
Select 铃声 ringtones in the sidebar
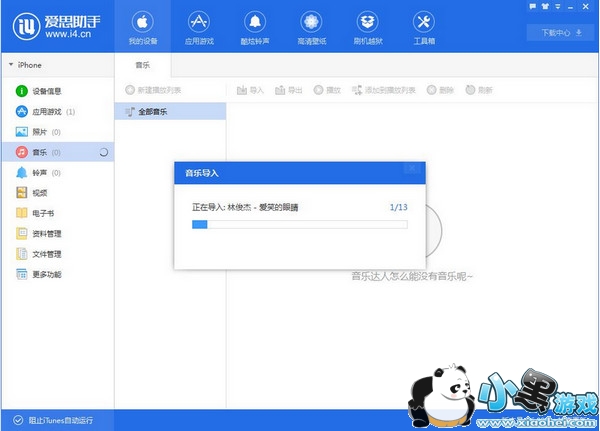(58, 173)
